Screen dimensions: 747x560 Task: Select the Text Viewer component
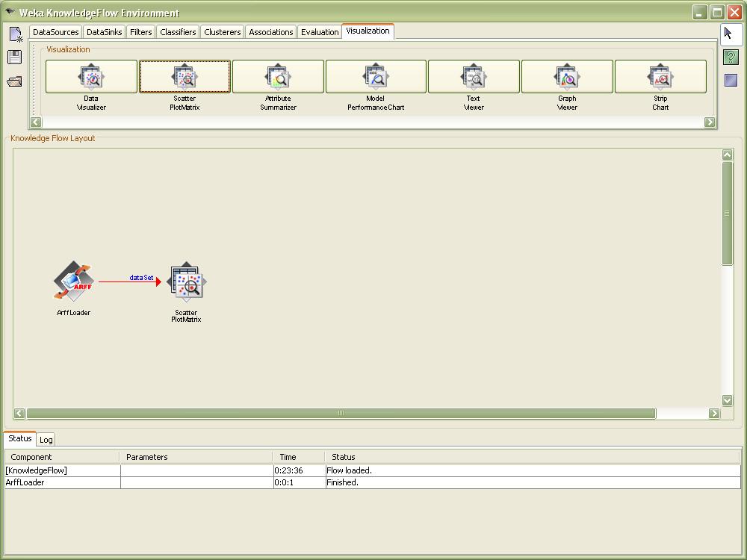point(474,77)
